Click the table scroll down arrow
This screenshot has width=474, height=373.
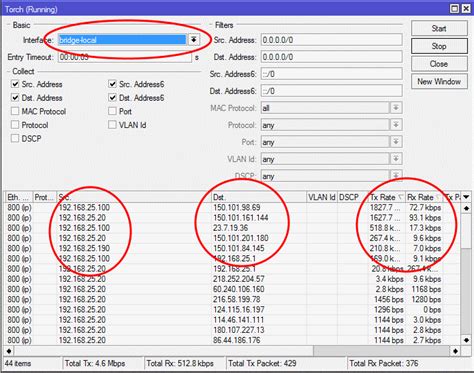[x=466, y=340]
